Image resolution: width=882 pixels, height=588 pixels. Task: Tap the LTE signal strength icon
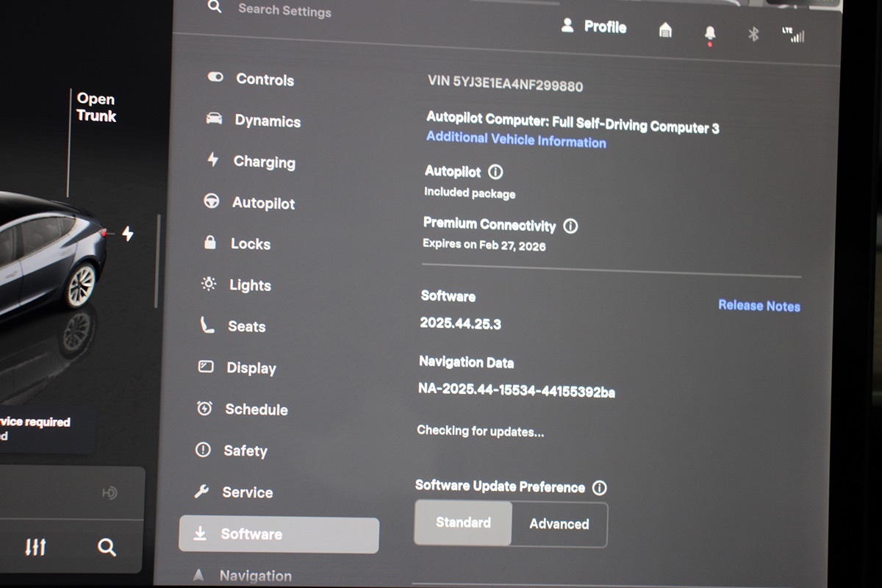[793, 35]
